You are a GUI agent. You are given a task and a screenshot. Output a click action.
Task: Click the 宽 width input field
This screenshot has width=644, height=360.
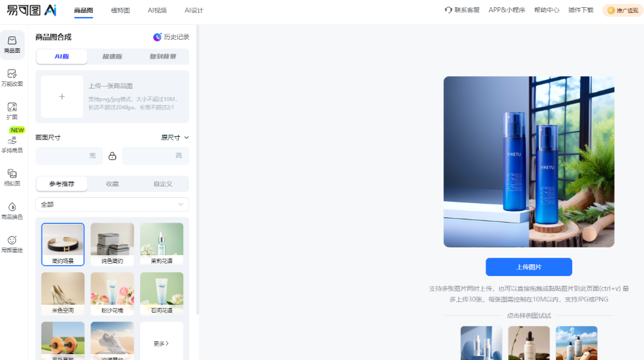click(69, 156)
